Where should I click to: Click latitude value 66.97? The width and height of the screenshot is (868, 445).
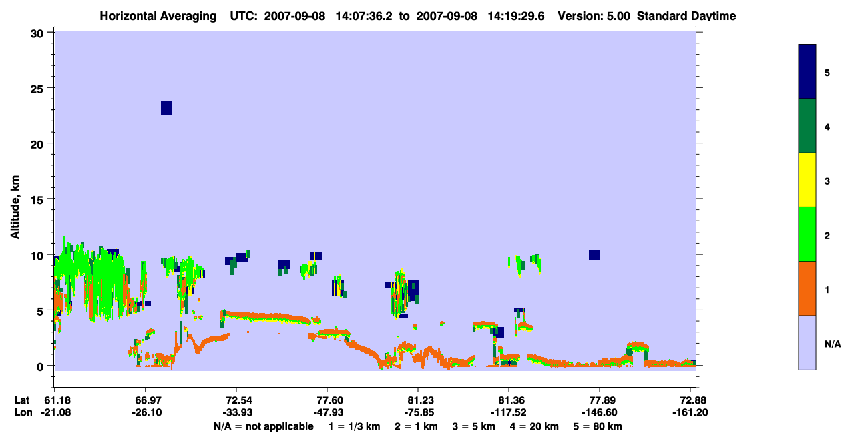tap(145, 400)
